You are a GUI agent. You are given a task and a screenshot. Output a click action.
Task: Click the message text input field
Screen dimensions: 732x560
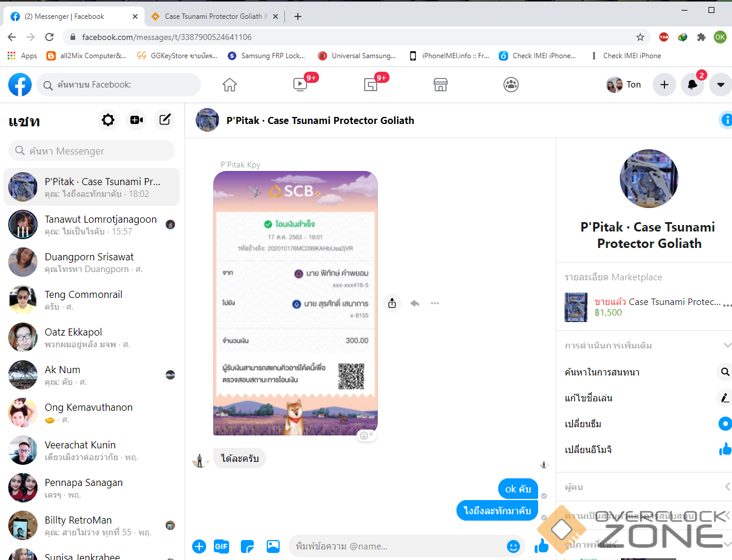(397, 546)
